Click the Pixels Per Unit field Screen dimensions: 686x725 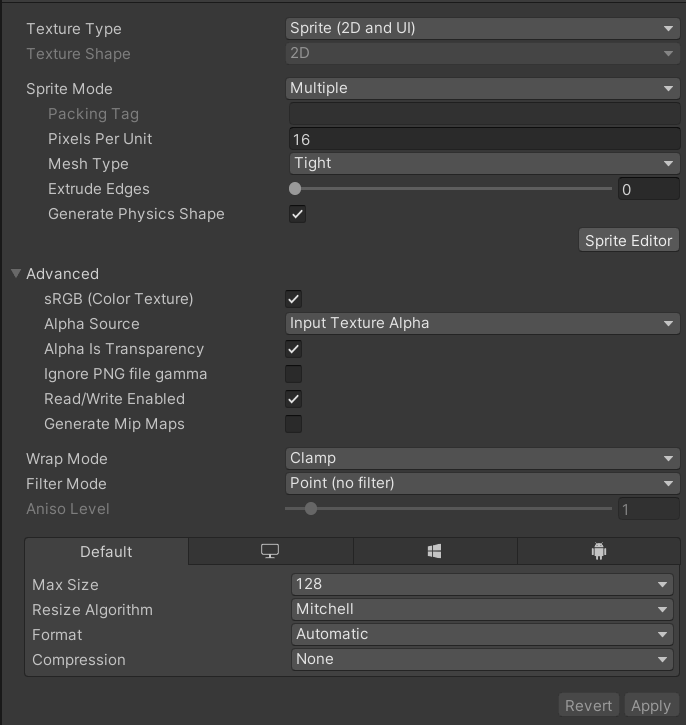click(484, 139)
